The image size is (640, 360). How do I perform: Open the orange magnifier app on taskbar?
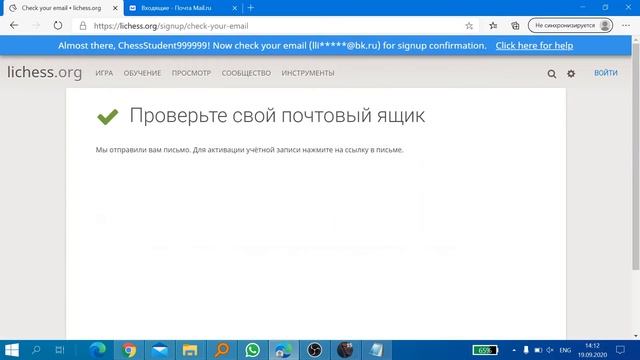pyautogui.click(x=222, y=350)
